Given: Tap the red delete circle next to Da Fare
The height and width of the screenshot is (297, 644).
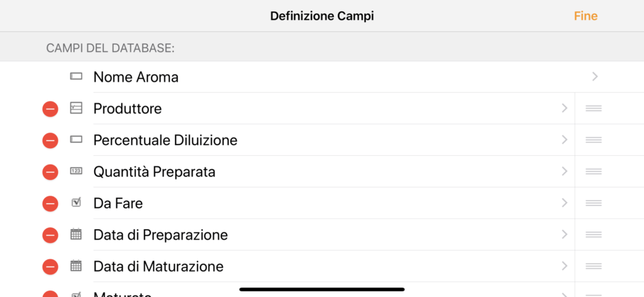Looking at the screenshot, I should 50,203.
